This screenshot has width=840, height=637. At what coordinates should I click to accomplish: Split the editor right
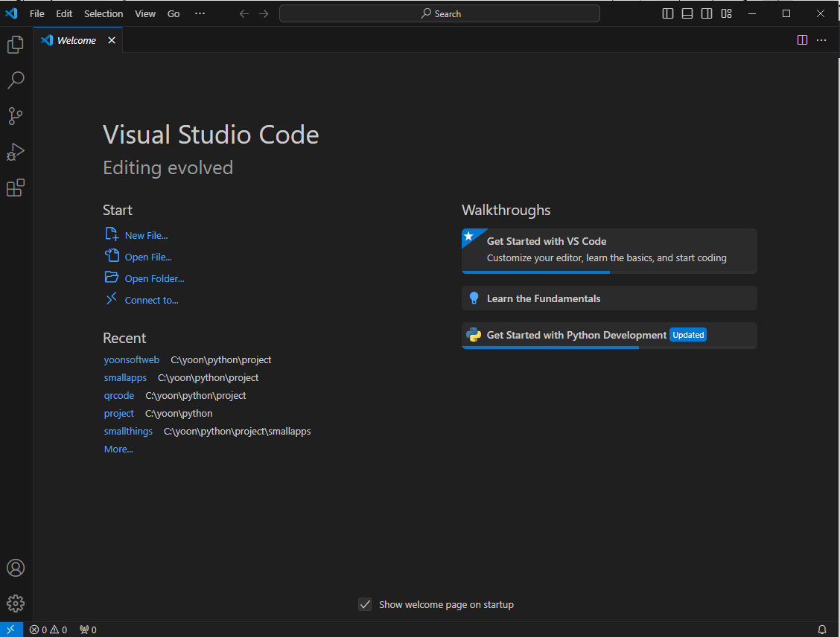tap(802, 40)
